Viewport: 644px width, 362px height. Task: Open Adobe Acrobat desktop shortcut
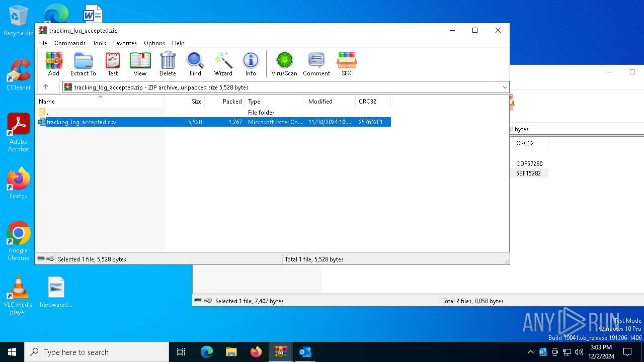click(19, 133)
